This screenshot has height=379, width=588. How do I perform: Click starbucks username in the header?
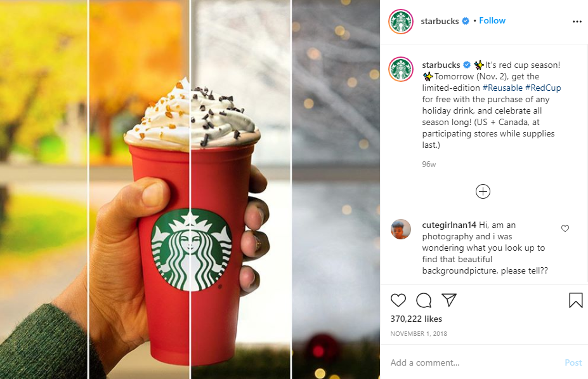pos(440,21)
